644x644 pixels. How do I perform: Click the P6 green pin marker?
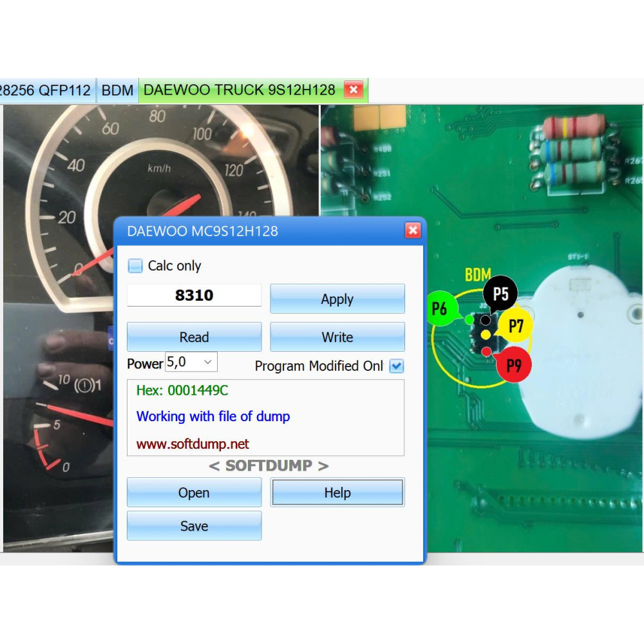[x=440, y=308]
